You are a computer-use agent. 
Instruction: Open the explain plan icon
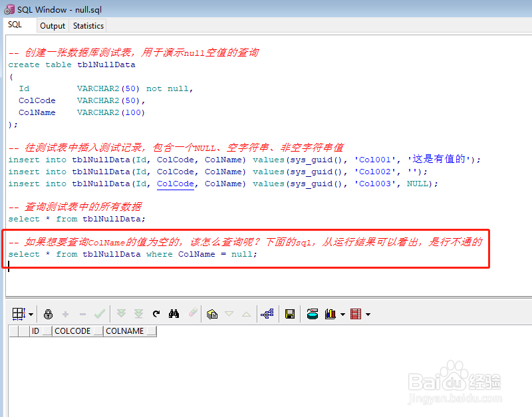click(x=267, y=314)
